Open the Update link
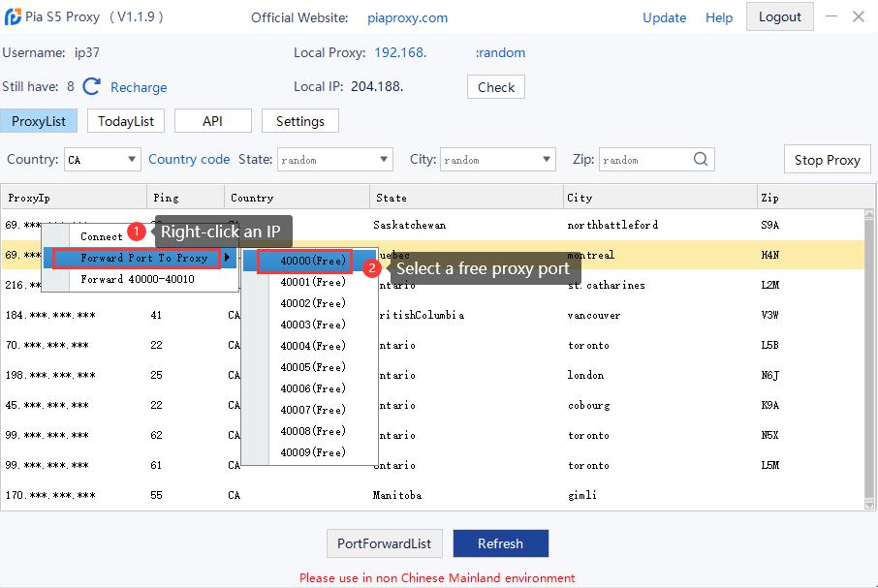Screen dimensions: 878x588 pyautogui.click(x=664, y=17)
